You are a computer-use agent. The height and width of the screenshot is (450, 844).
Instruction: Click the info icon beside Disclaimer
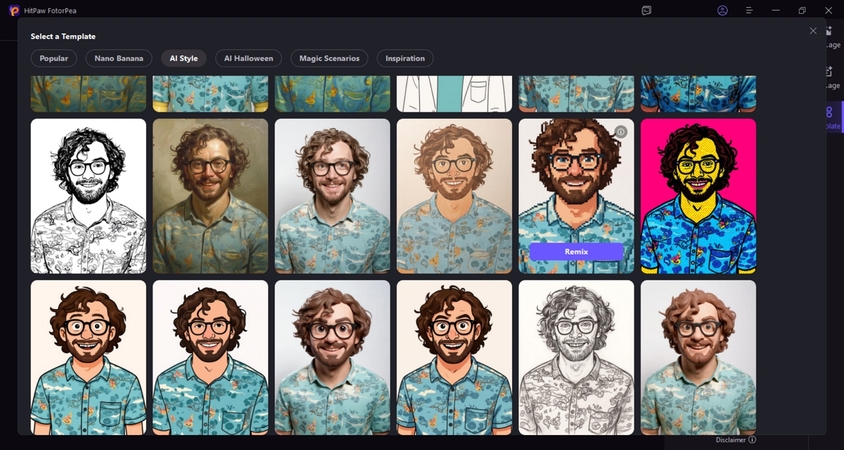point(752,440)
